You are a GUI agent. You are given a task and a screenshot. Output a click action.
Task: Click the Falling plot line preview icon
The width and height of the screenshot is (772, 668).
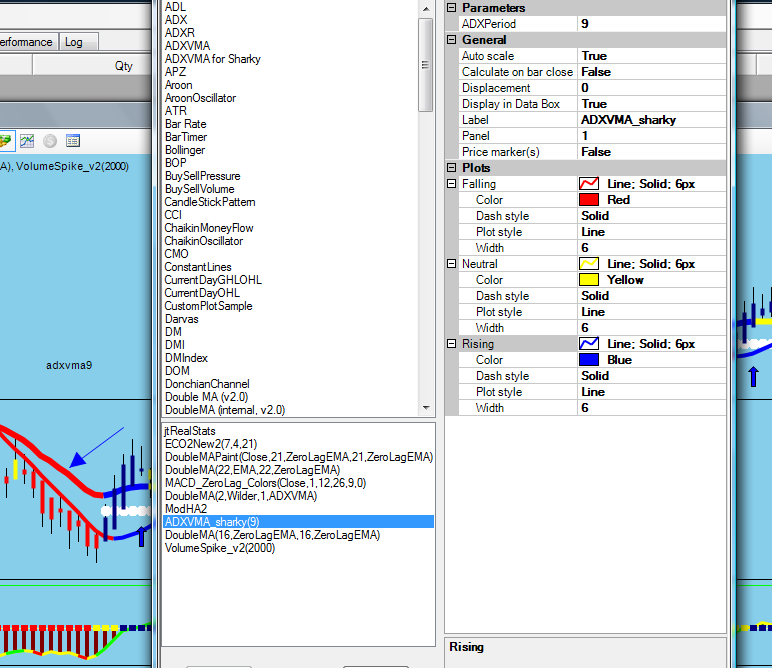(589, 184)
